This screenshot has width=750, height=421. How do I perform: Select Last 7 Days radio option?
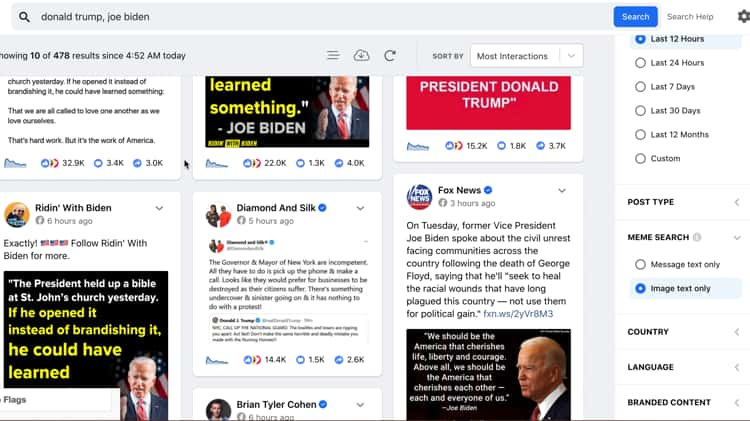[640, 87]
